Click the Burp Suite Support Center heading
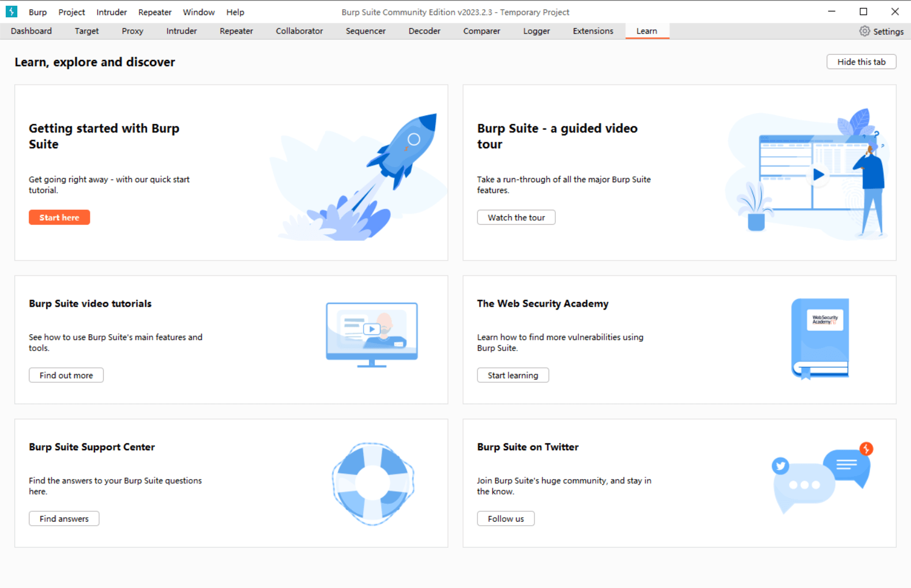This screenshot has width=911, height=588. [92, 447]
